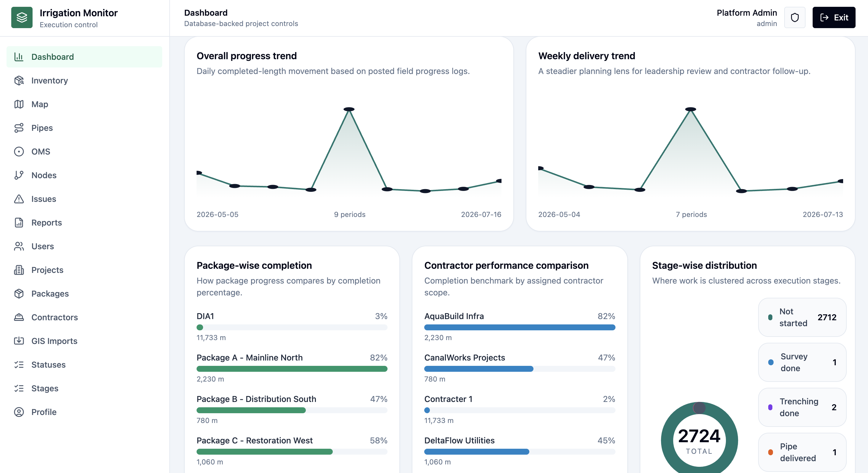
Task: Click the 2724 TOTAL donut chart center
Action: click(699, 440)
